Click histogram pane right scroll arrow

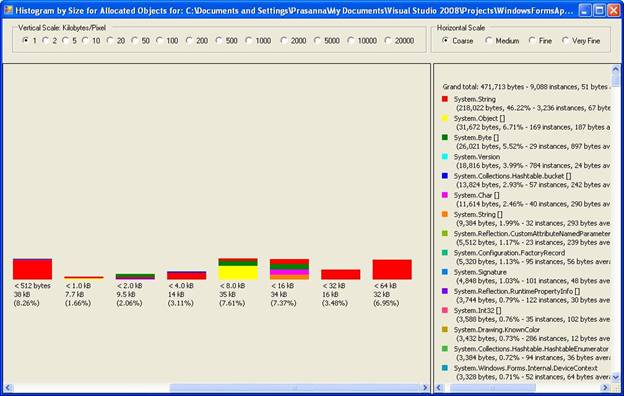(x=425, y=387)
